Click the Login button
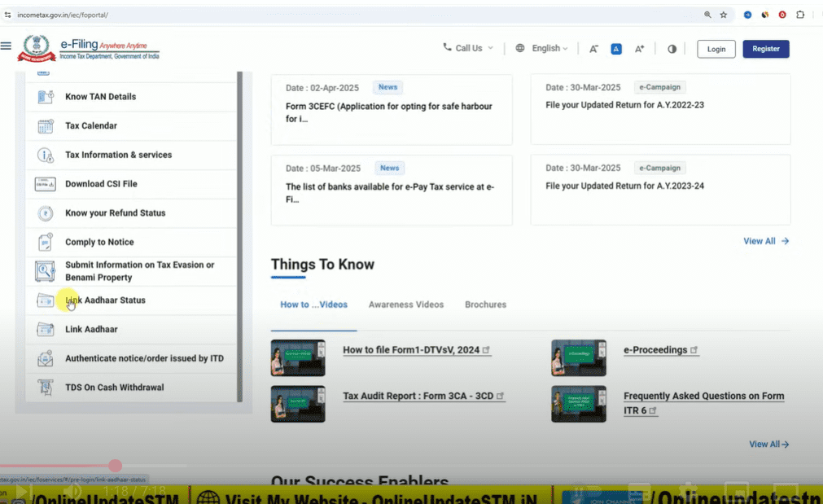This screenshot has height=504, width=823. point(716,49)
